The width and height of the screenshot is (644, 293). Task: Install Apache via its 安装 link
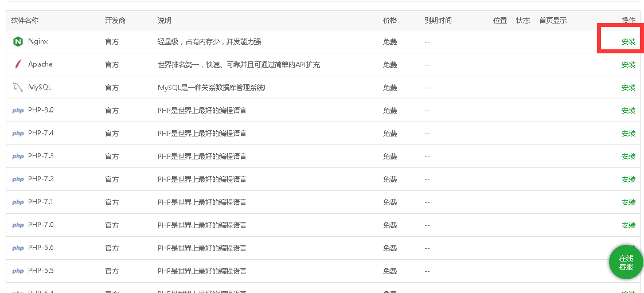point(629,65)
